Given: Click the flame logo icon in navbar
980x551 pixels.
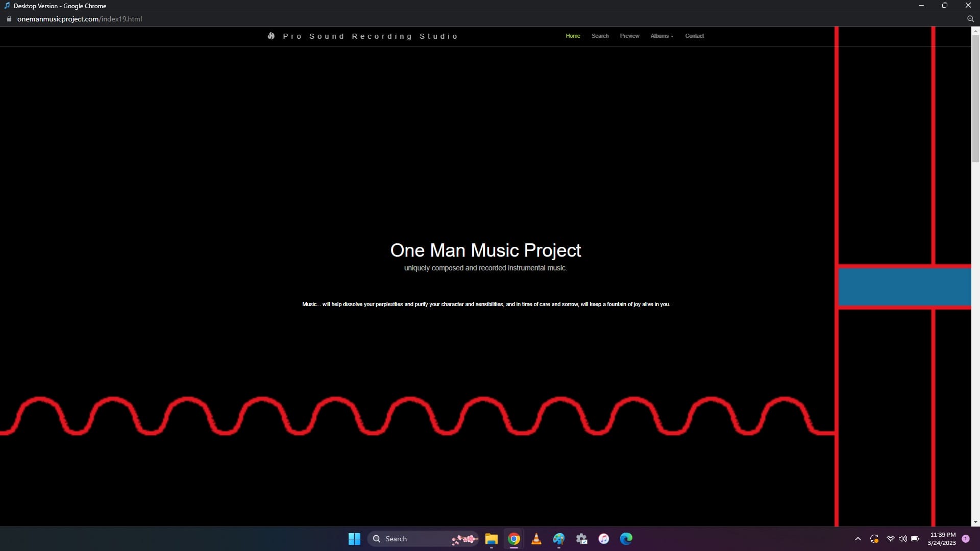Looking at the screenshot, I should [271, 36].
